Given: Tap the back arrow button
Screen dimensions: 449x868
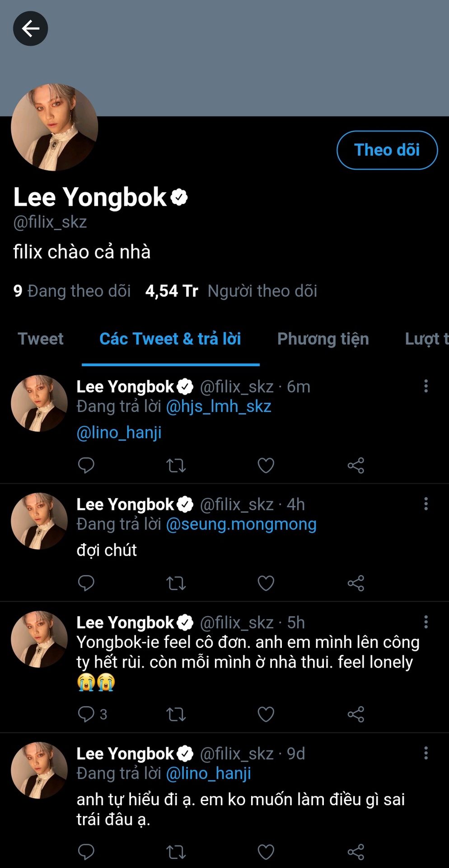Looking at the screenshot, I should (x=30, y=28).
